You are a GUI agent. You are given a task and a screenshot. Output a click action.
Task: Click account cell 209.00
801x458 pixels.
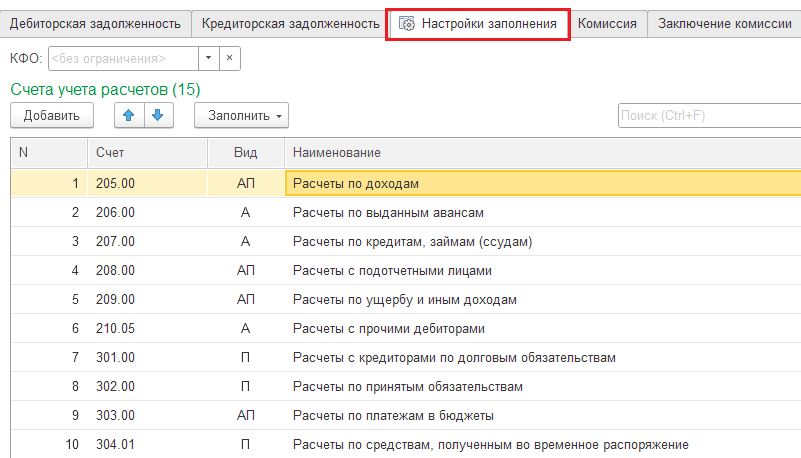tap(148, 300)
